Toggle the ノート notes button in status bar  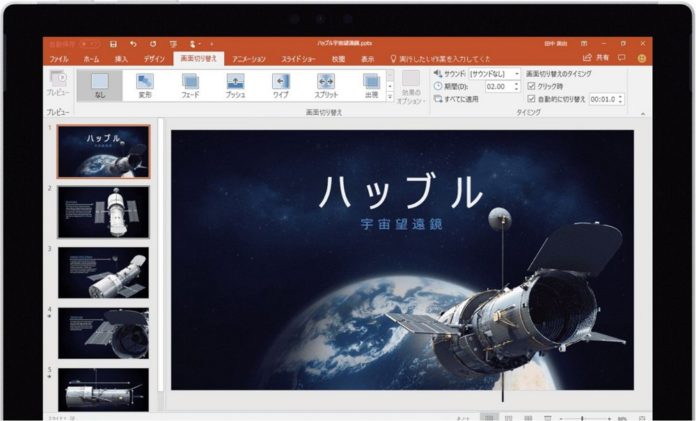click(x=463, y=418)
